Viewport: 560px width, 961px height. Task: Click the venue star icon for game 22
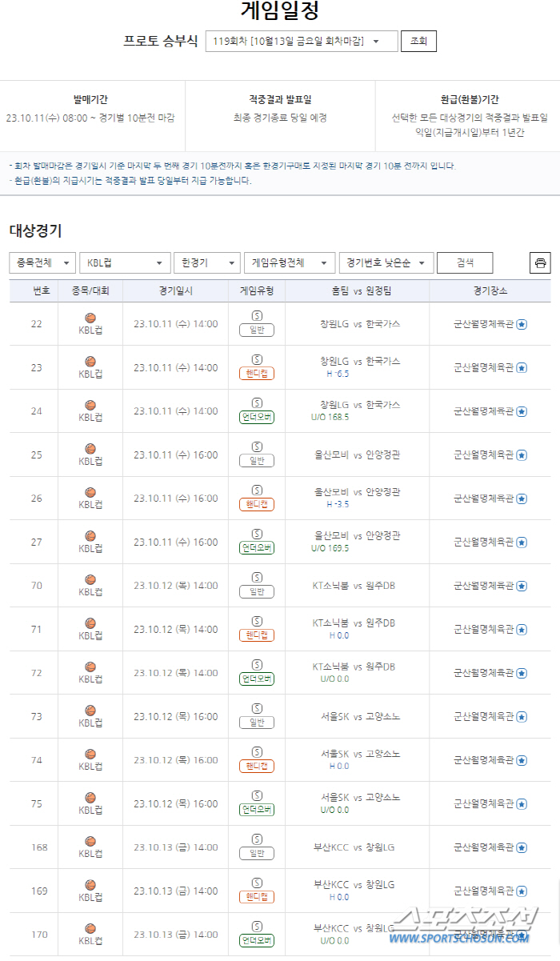[522, 324]
